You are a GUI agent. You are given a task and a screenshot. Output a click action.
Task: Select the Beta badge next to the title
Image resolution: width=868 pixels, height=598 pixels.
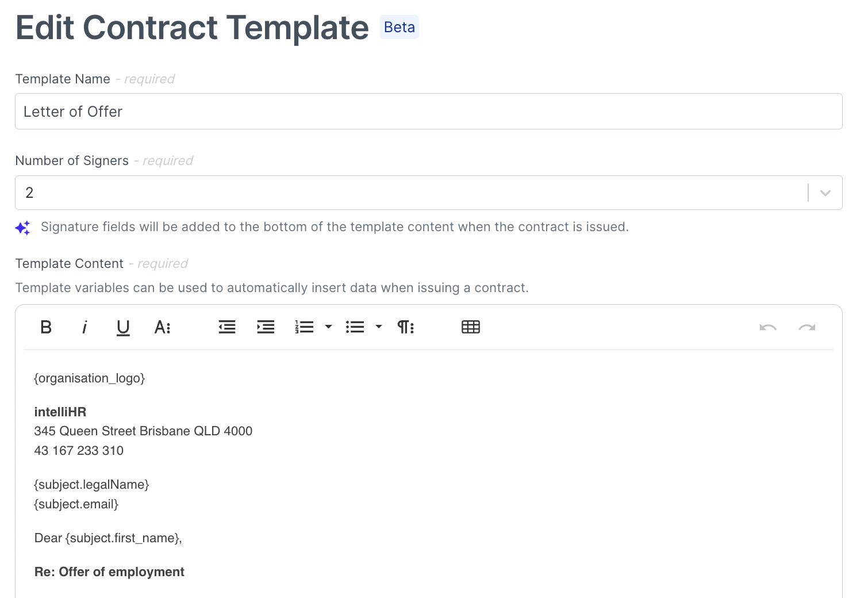pyautogui.click(x=399, y=26)
